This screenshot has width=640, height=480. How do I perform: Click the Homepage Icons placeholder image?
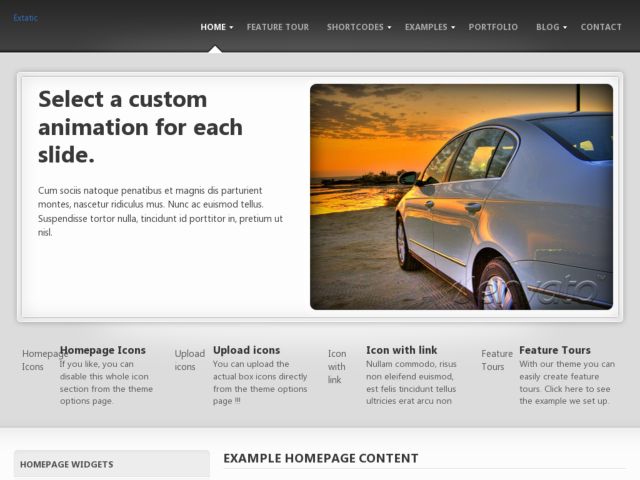click(40, 360)
